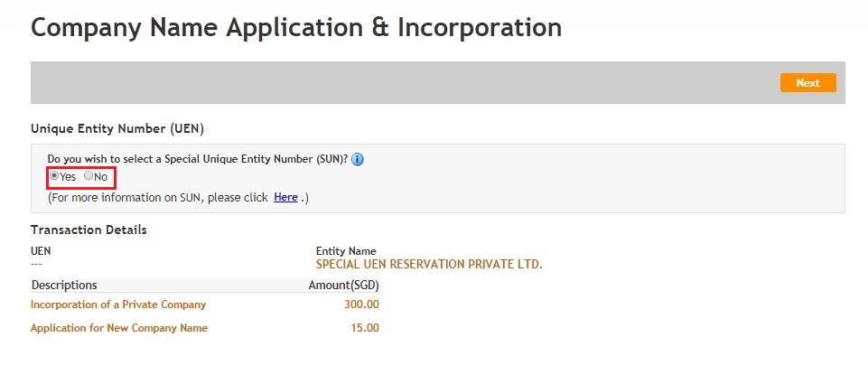
Task: Click the Transaction Details heading
Action: (89, 230)
